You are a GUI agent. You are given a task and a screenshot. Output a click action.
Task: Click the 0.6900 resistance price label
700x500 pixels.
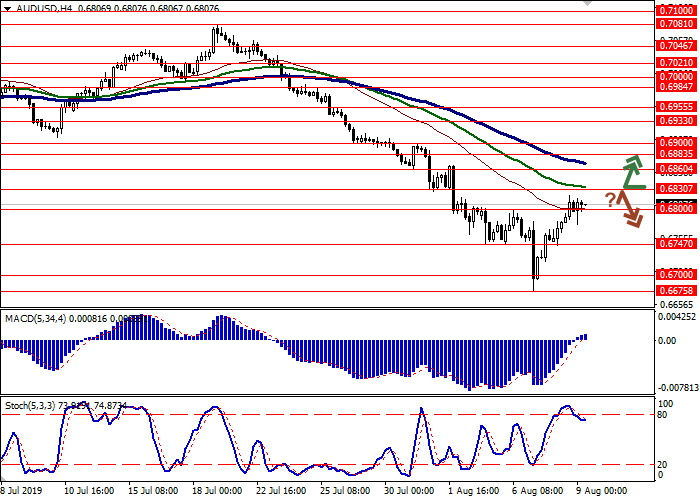pos(674,143)
